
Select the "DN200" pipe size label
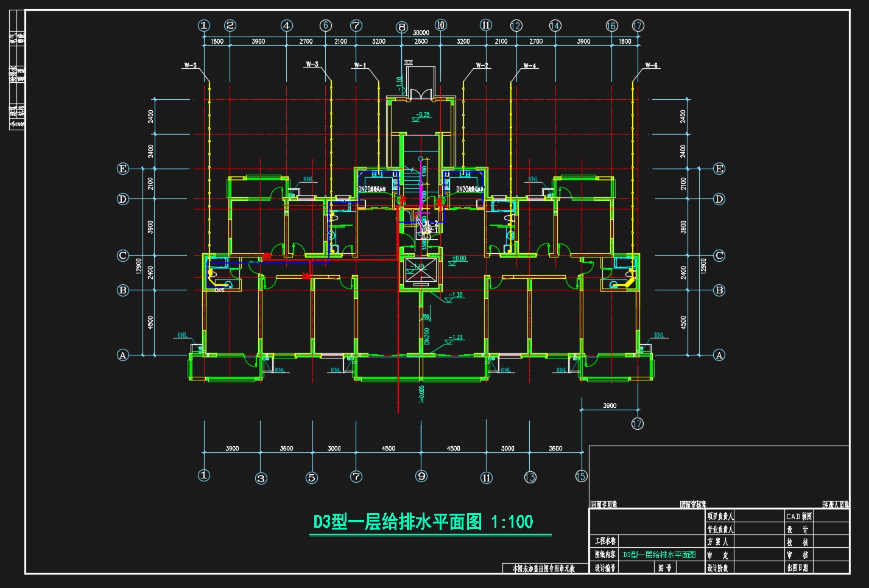427,337
